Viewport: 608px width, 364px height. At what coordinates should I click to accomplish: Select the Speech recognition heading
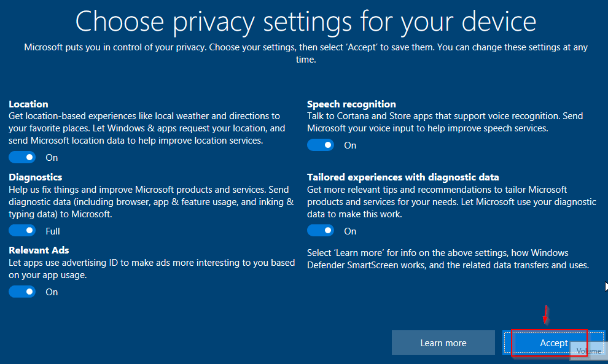coord(351,104)
